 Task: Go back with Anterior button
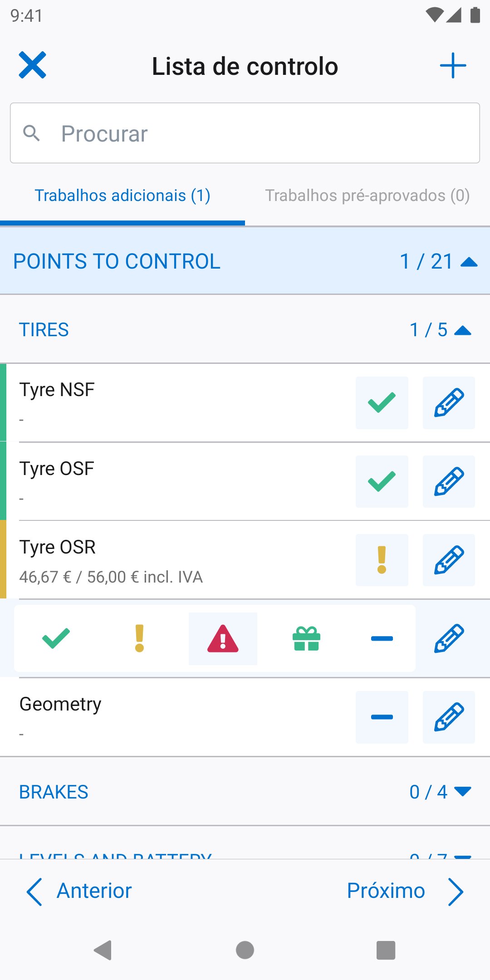tap(78, 891)
